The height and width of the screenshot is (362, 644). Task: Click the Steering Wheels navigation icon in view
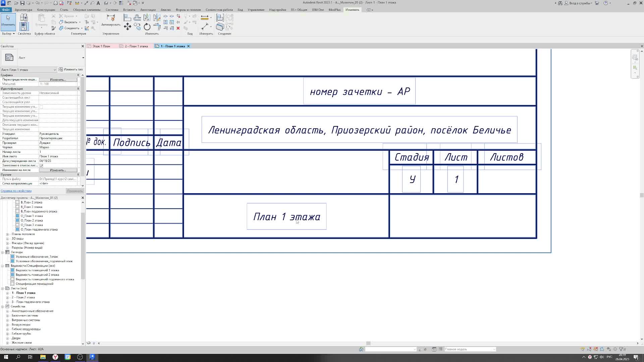[x=635, y=57]
